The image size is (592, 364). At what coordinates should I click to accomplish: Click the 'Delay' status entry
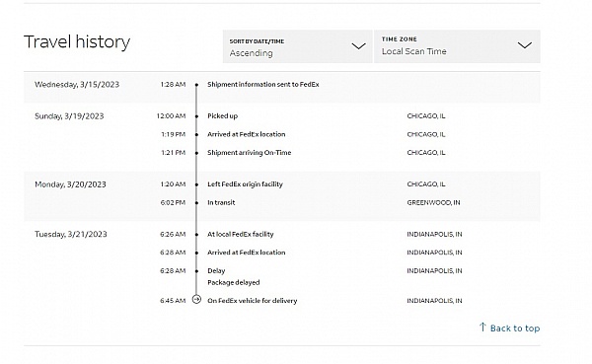pyautogui.click(x=216, y=270)
